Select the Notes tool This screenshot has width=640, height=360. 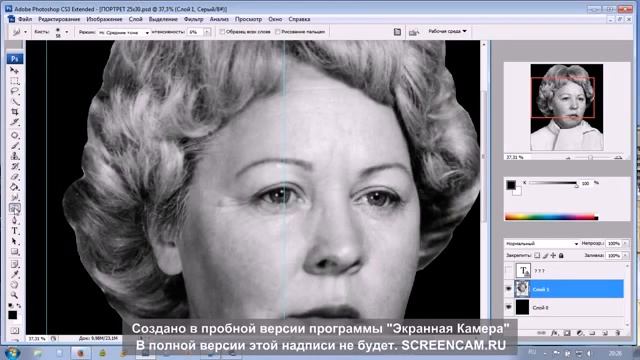click(14, 264)
